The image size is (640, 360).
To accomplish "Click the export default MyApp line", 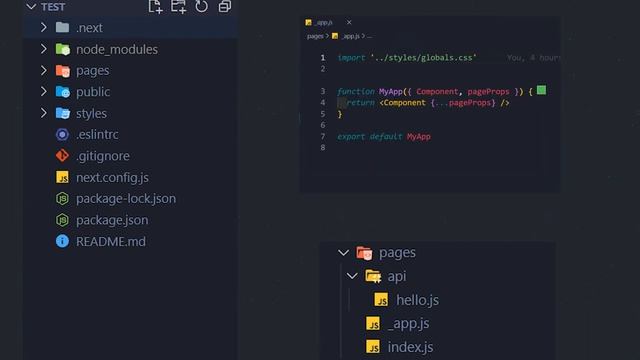I will (384, 136).
